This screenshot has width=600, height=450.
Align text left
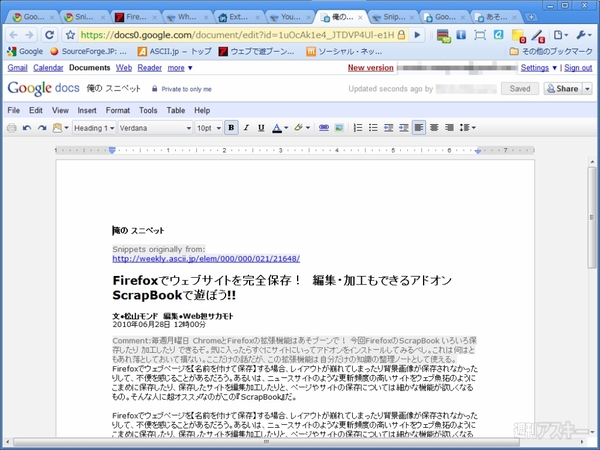point(419,128)
